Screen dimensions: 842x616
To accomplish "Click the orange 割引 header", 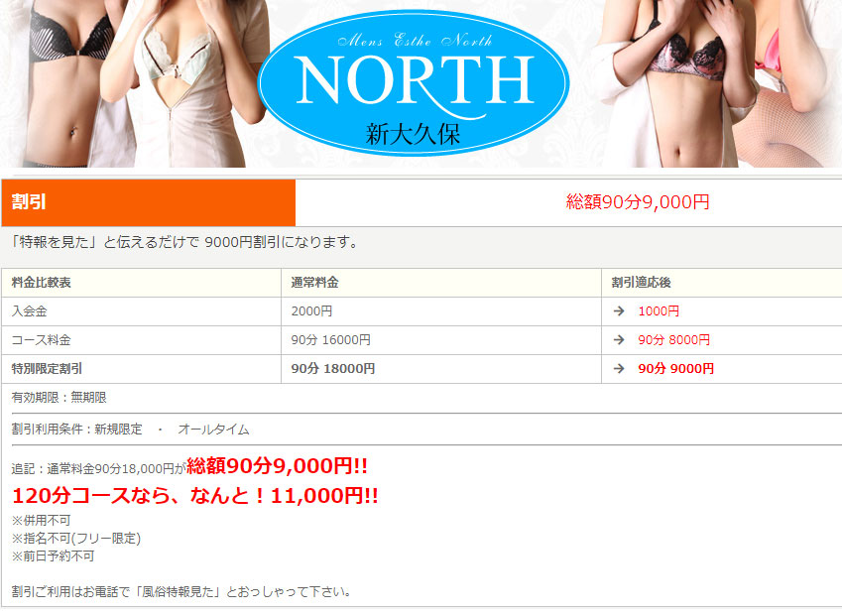I will [x=148, y=202].
